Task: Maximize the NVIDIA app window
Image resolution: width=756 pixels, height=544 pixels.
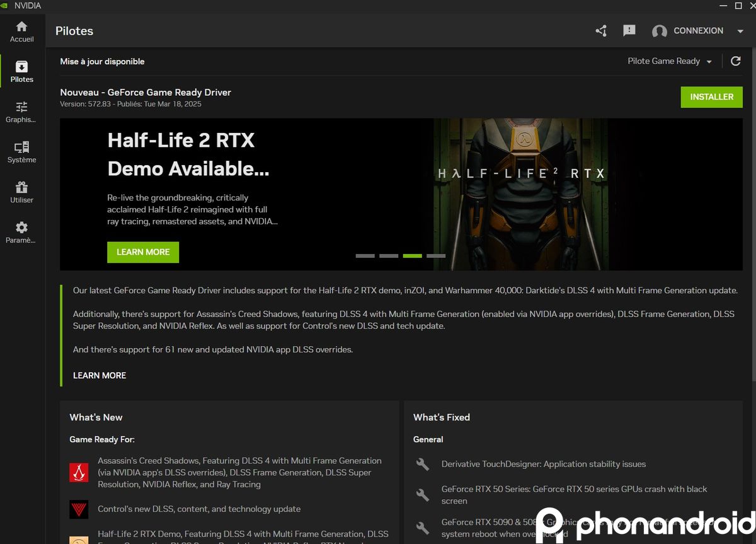Action: [738, 6]
